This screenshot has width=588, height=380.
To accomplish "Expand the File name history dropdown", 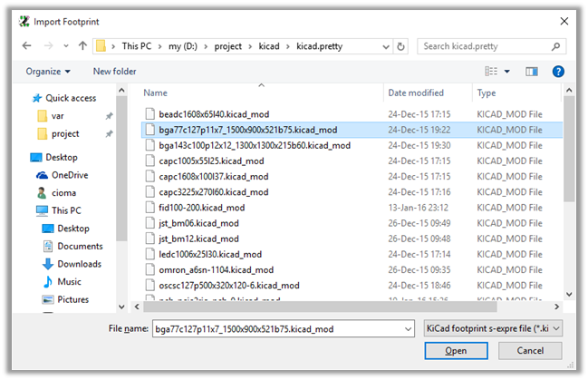I will pyautogui.click(x=408, y=327).
